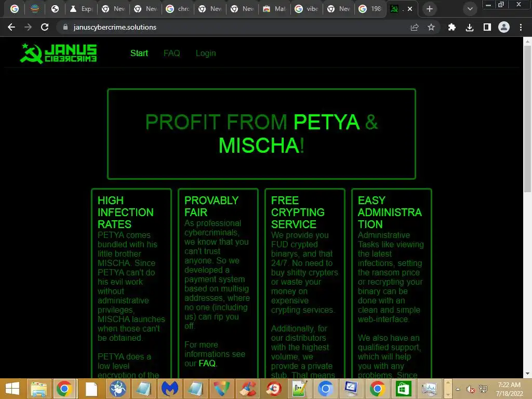Toggle the browser side panel
This screenshot has height=399, width=532.
tap(487, 27)
